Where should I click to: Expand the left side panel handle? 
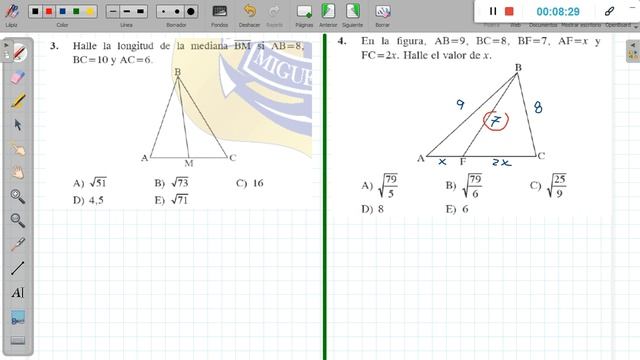[6, 51]
